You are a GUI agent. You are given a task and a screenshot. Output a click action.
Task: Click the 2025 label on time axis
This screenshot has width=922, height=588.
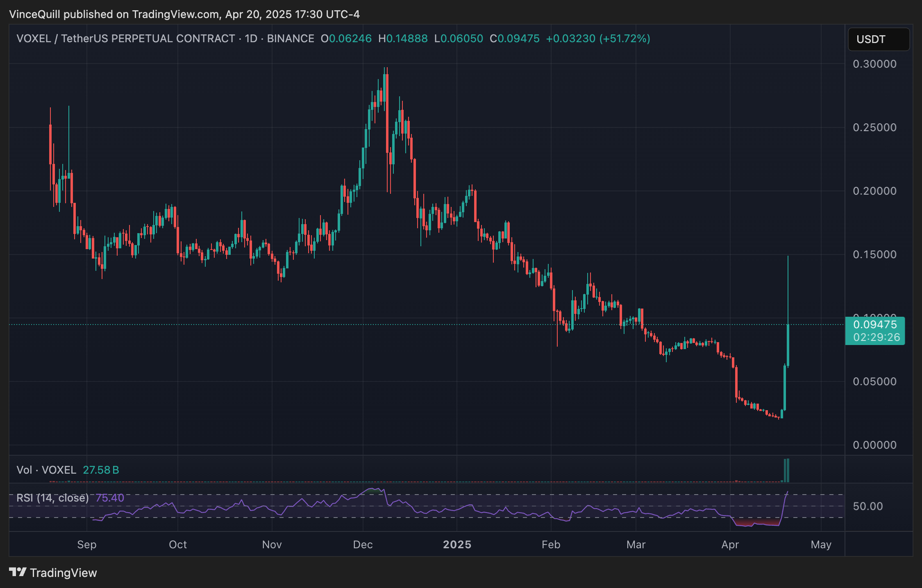pyautogui.click(x=457, y=545)
